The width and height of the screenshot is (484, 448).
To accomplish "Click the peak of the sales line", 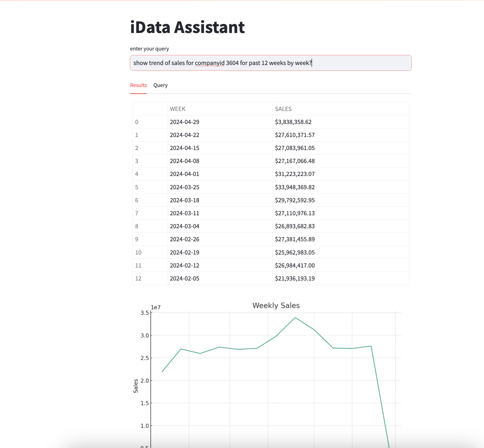I will pos(295,318).
